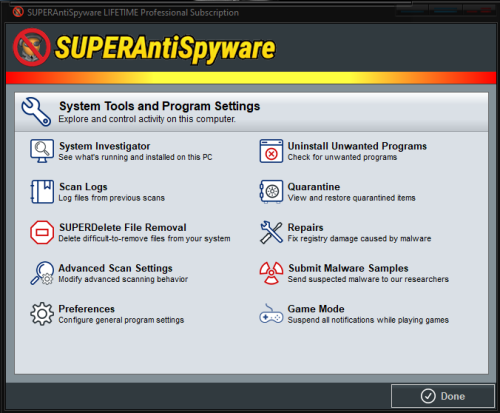
Task: Open the Advanced Scan Settings magnifier icon
Action: 42,273
